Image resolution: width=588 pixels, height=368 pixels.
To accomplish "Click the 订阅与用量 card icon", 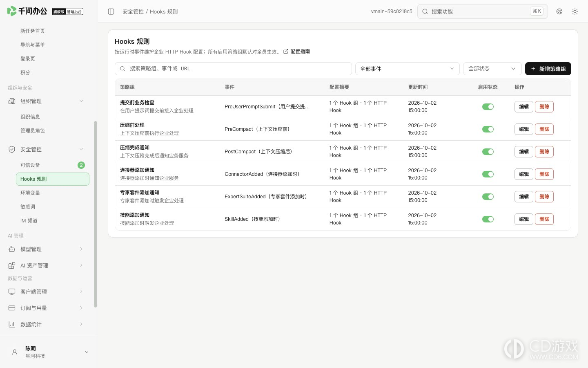I will (x=12, y=308).
